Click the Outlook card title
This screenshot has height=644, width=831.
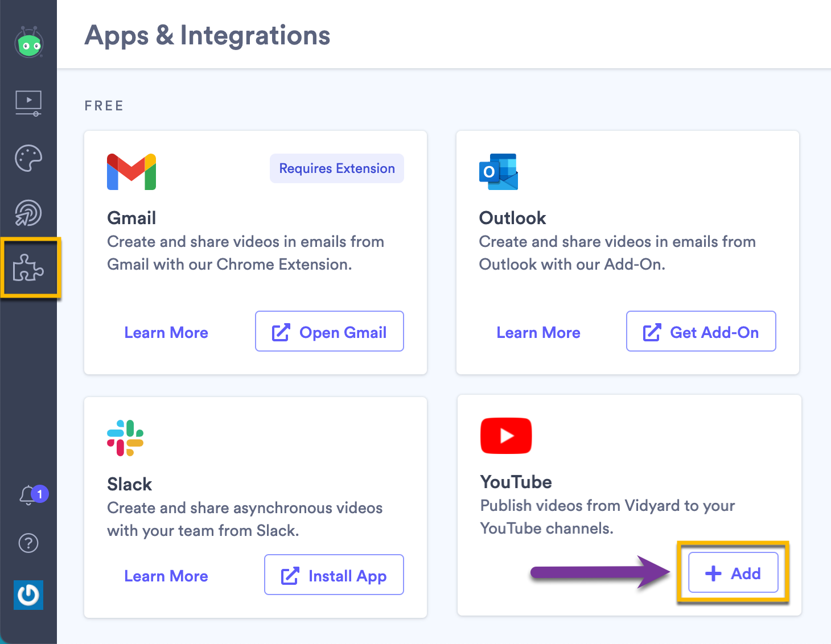[512, 218]
